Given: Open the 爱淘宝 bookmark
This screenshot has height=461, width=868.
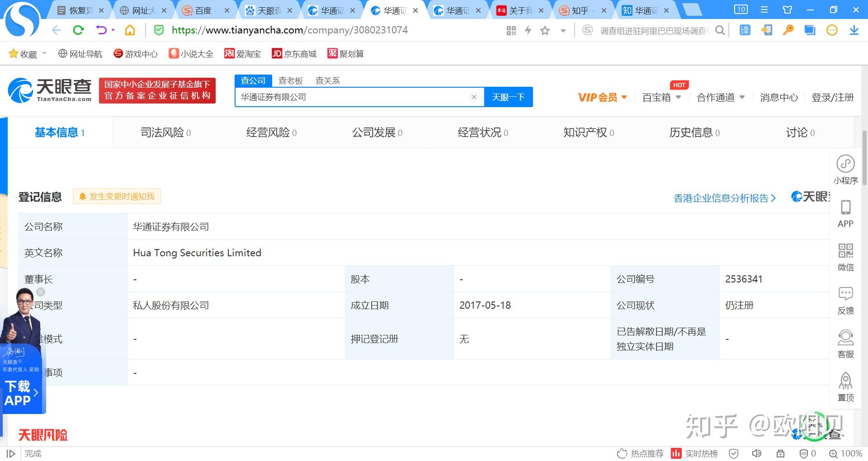Looking at the screenshot, I should click(243, 53).
